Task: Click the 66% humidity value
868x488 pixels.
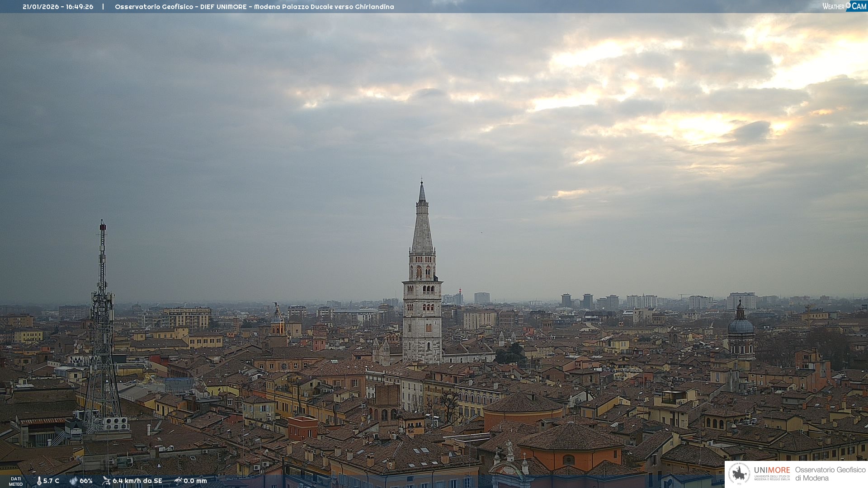Action: click(x=86, y=481)
